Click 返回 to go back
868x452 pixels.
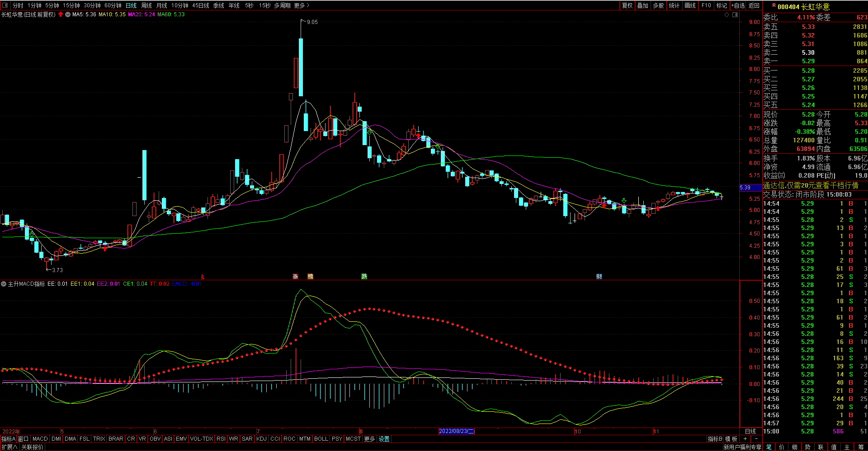[x=754, y=5]
